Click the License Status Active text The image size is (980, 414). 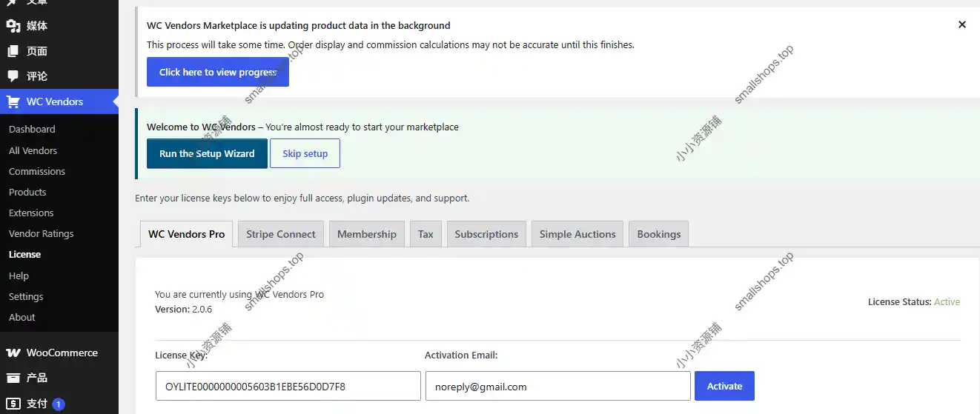[947, 302]
